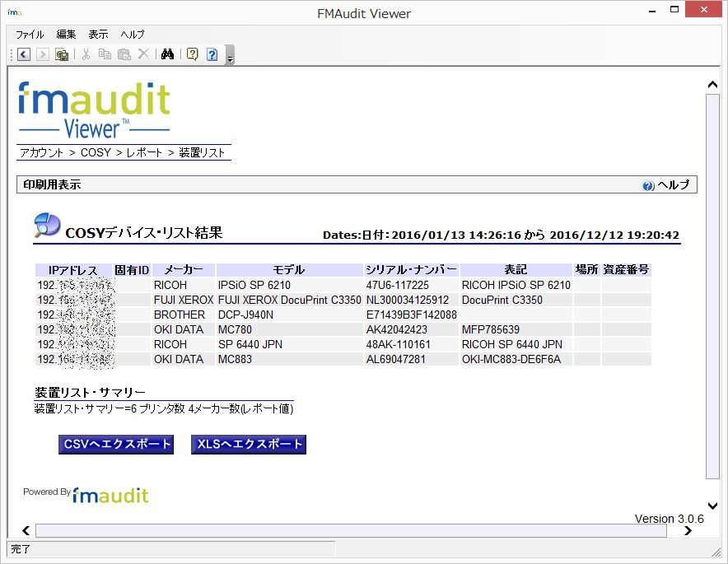
Task: Click the FUJI XEROX manufacturer cell
Action: coord(184,300)
